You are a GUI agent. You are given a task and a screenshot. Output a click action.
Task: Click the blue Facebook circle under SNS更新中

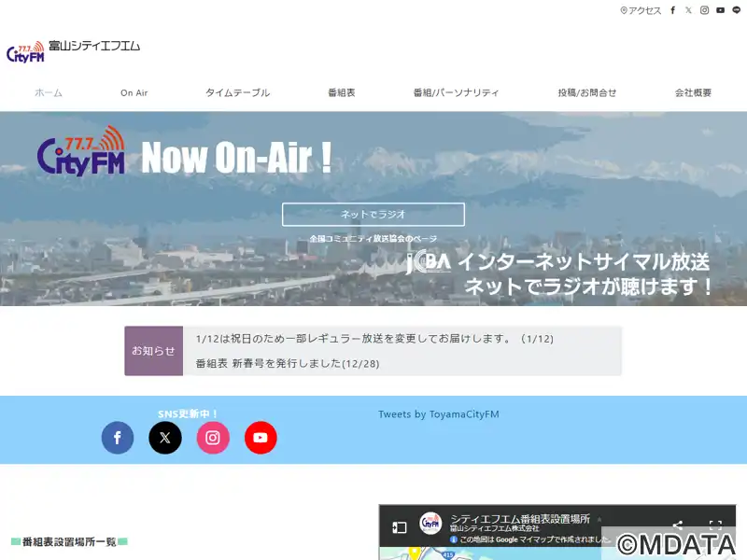(x=118, y=438)
